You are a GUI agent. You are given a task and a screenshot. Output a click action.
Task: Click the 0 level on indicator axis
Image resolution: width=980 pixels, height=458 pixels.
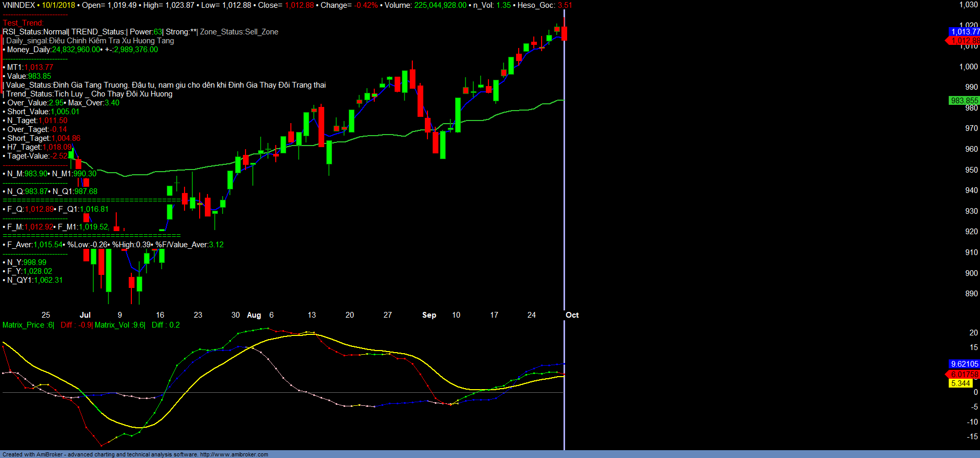[975, 392]
